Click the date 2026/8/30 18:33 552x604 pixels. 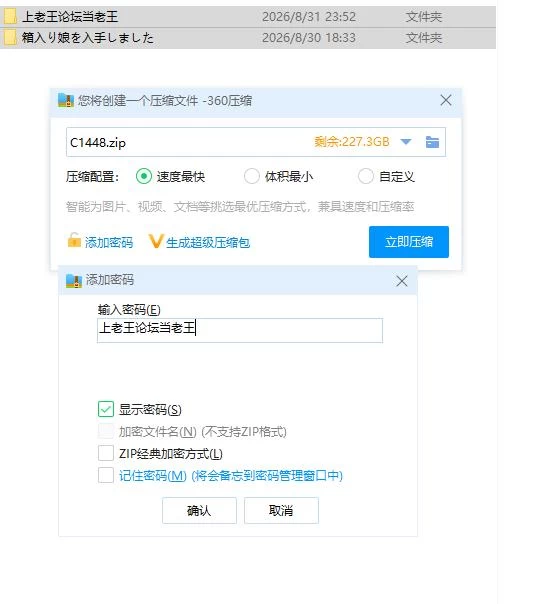(309, 38)
